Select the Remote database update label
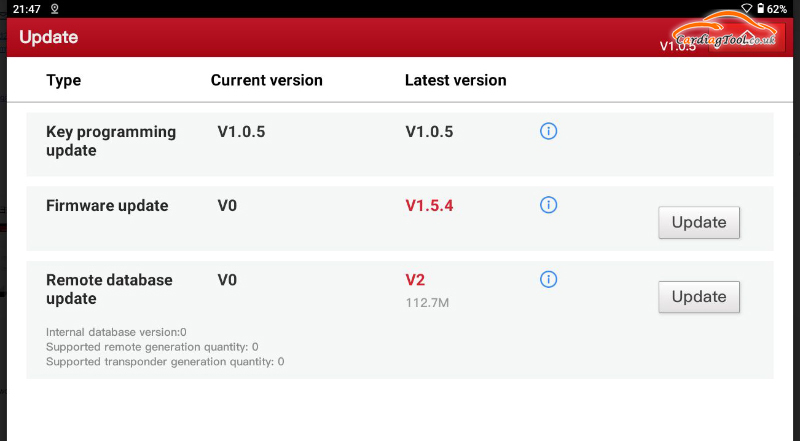 (x=109, y=289)
